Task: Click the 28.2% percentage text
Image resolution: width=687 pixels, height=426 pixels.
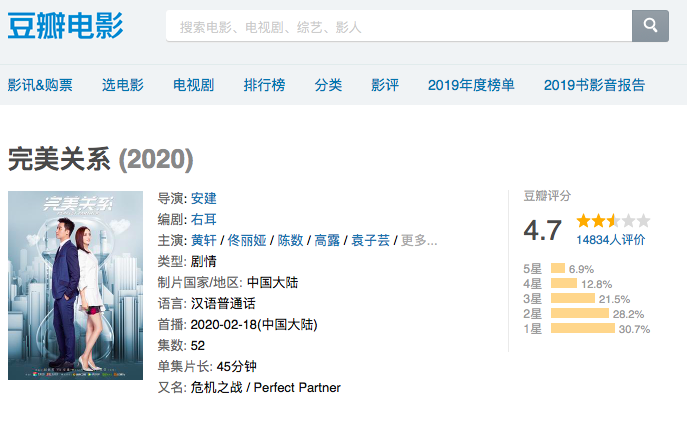Action: [628, 314]
